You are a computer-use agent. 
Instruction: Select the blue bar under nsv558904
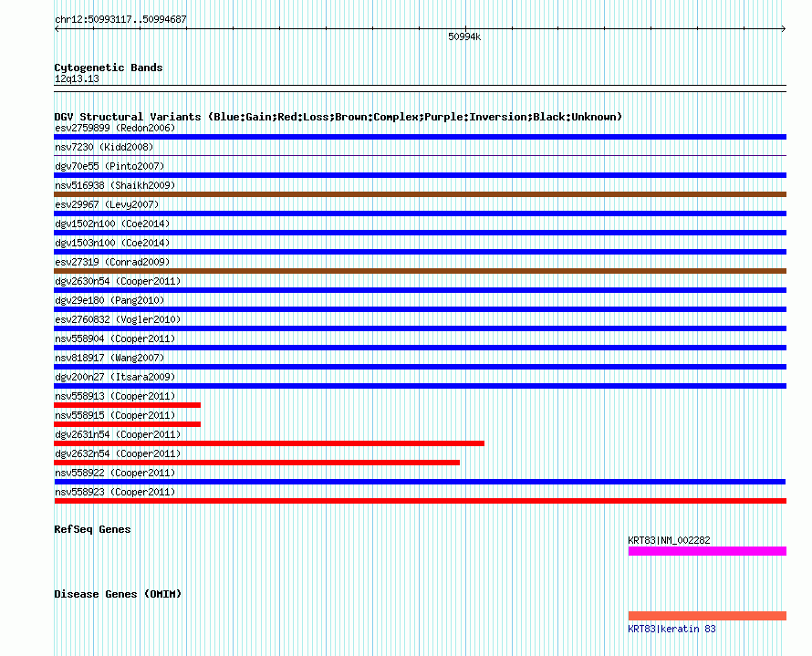pos(420,348)
